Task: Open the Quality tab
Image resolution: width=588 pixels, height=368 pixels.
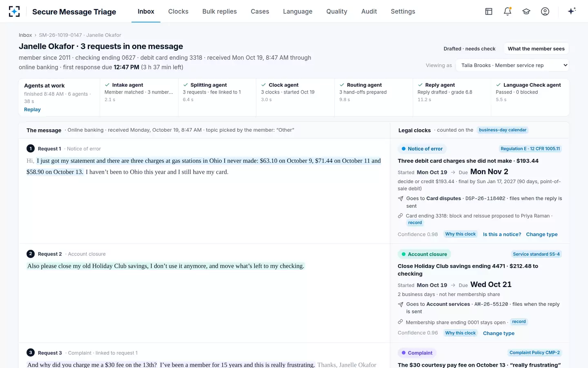Action: click(337, 11)
